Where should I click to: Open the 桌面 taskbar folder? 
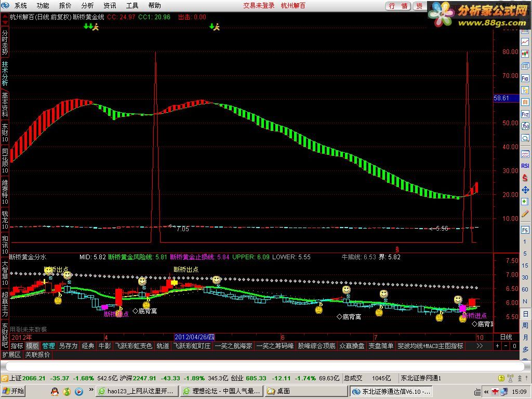click(x=306, y=391)
